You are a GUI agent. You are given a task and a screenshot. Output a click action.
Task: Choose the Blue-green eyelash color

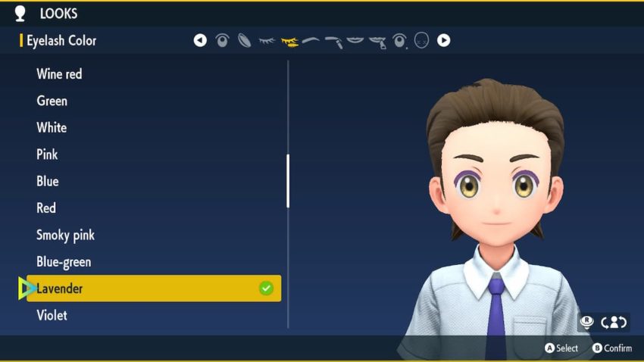[x=154, y=261]
